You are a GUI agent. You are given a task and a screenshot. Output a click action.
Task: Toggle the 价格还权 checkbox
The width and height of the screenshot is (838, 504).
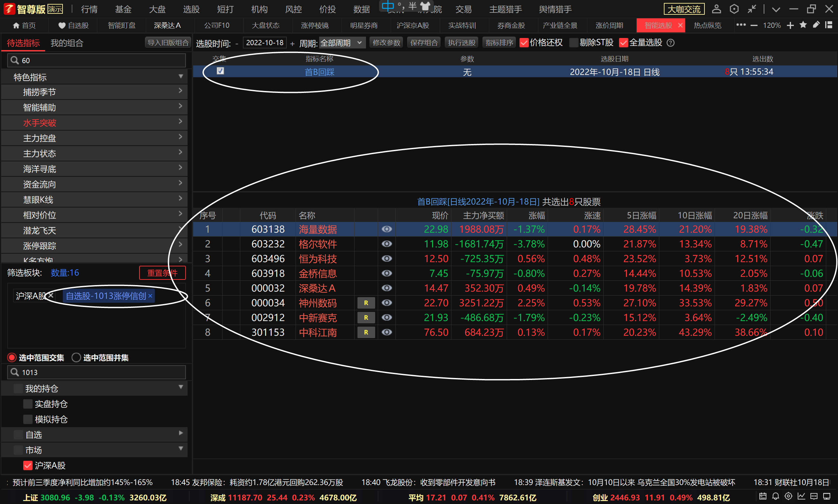click(524, 43)
